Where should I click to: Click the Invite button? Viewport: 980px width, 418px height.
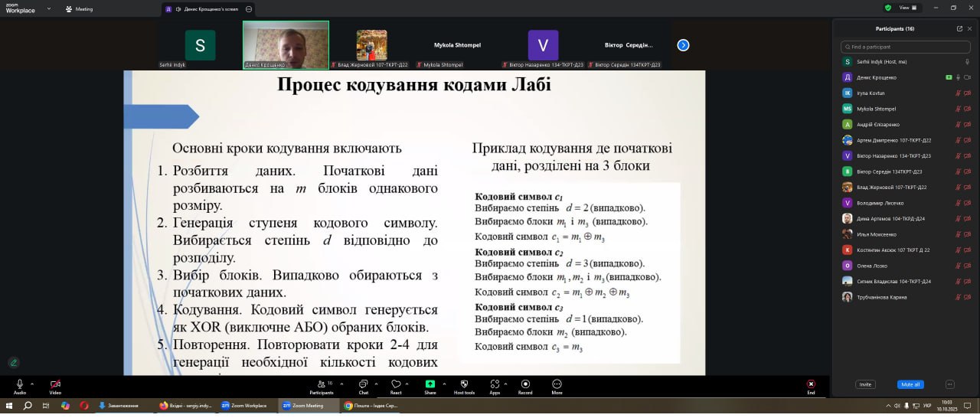point(865,384)
